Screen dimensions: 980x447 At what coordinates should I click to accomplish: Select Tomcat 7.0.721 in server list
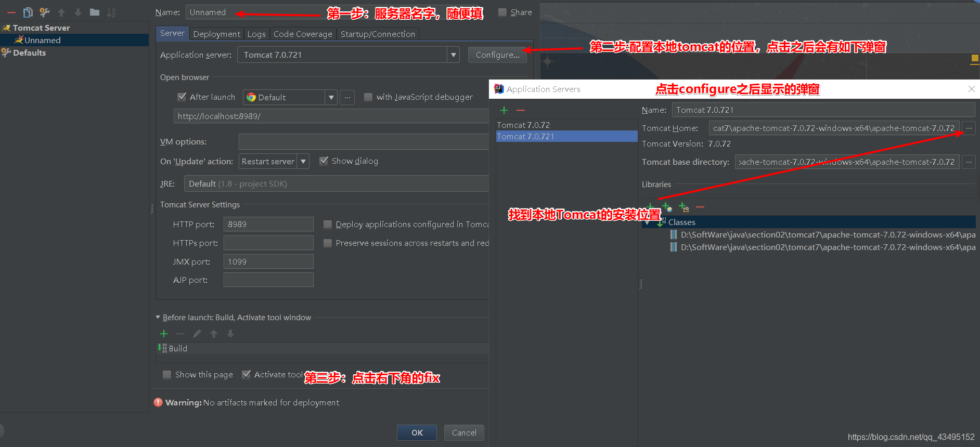[567, 136]
